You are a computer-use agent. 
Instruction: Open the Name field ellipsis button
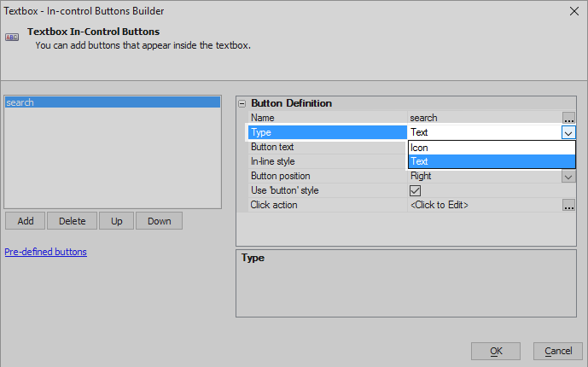click(x=568, y=118)
